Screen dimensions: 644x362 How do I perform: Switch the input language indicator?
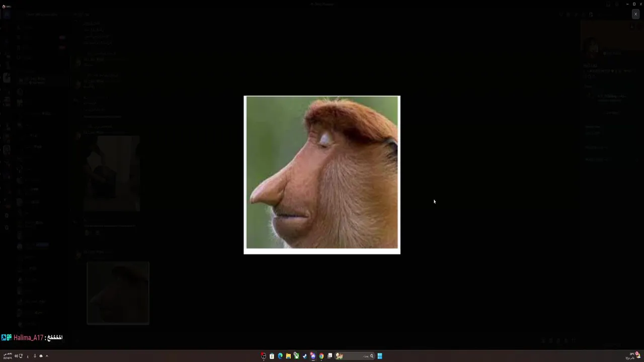tap(28, 356)
